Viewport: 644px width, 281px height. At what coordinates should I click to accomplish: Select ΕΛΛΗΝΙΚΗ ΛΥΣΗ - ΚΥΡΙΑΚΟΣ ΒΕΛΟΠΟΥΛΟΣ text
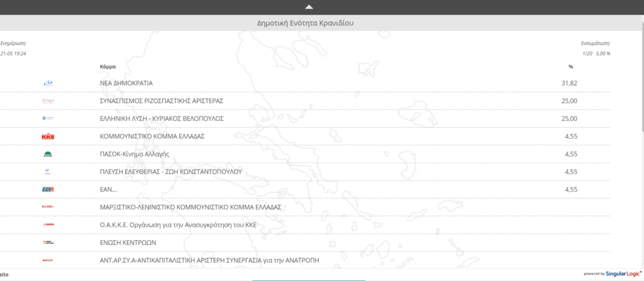[162, 118]
